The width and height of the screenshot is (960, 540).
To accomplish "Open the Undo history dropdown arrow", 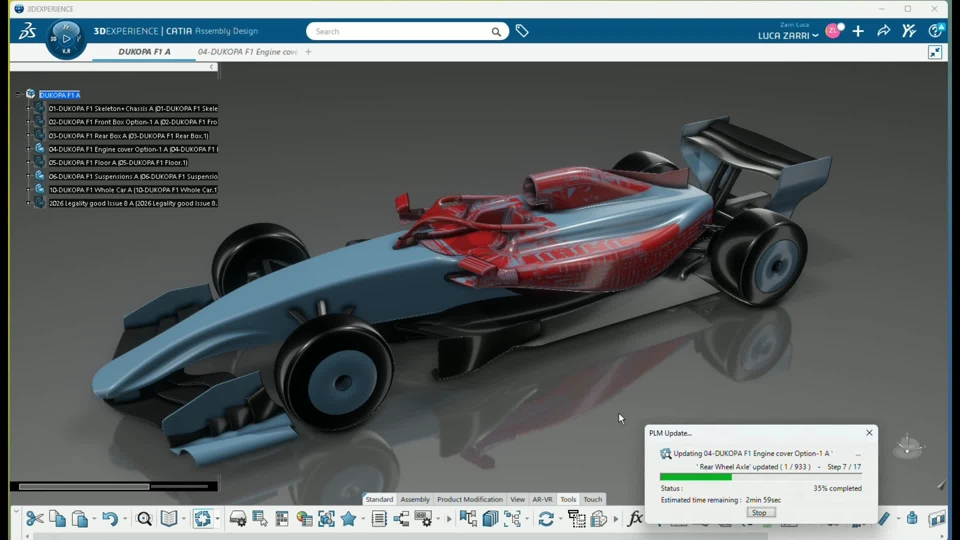I will pos(124,519).
